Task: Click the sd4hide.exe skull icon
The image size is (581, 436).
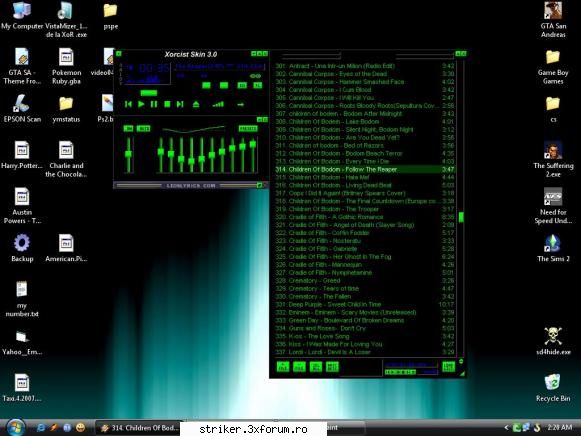Action: pos(553,341)
